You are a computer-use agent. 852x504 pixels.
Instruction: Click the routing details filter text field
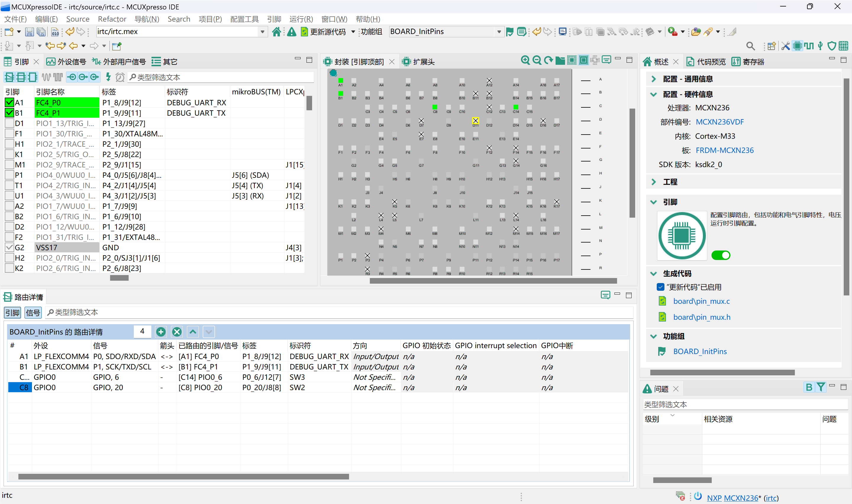(x=340, y=312)
